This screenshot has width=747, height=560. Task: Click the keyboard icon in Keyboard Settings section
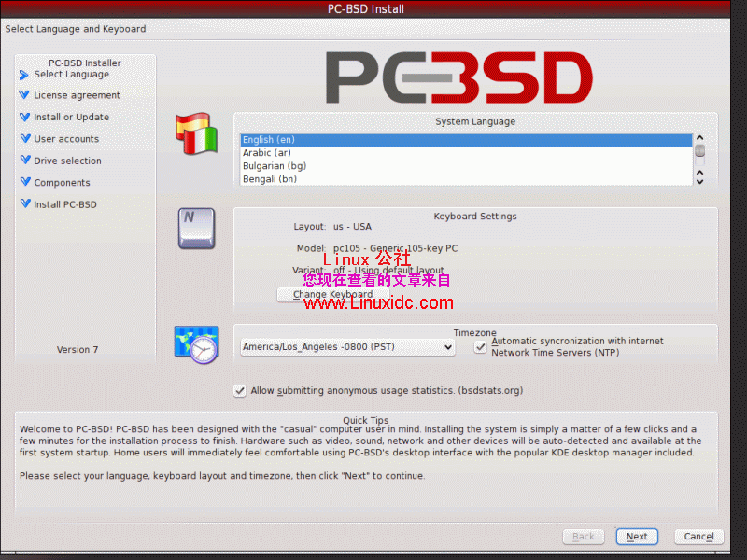click(x=196, y=228)
